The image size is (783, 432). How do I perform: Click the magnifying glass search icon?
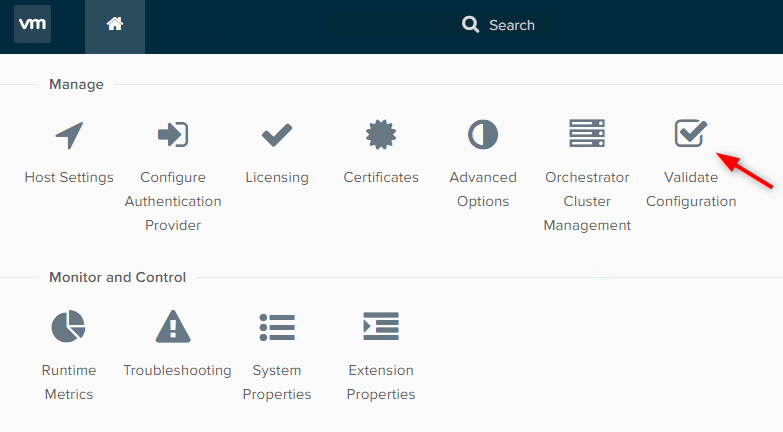[470, 24]
